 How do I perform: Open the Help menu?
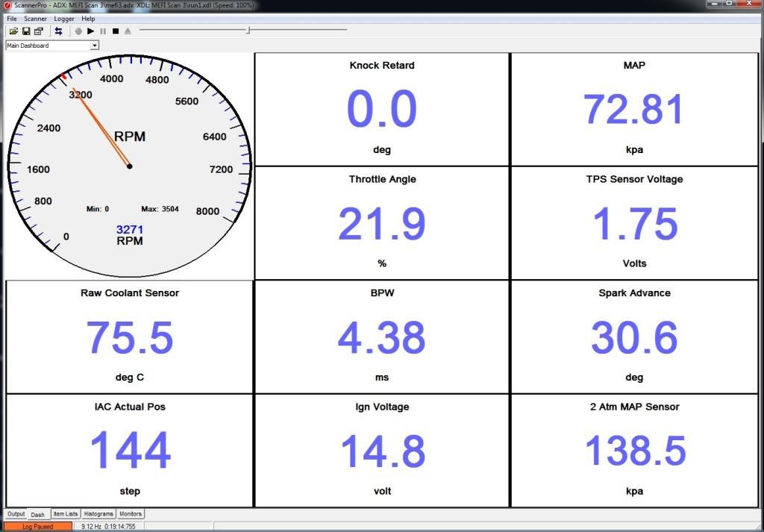[x=88, y=19]
